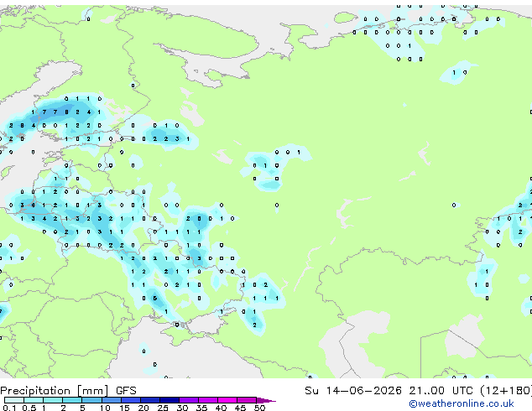Click the 10–15 mm legend color box
Image resolution: width=532 pixels, height=411 pixels.
point(112,400)
